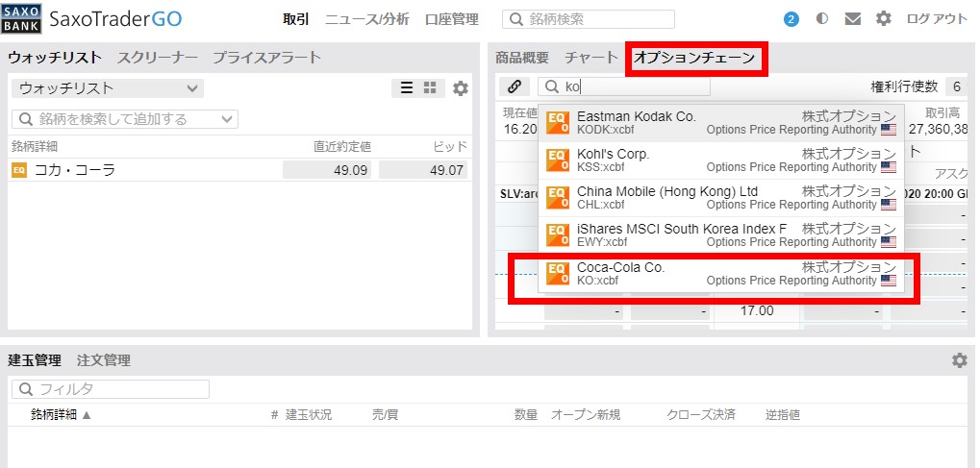980x468 pixels.
Task: Switch watchlist to list view icon
Action: pos(406,88)
